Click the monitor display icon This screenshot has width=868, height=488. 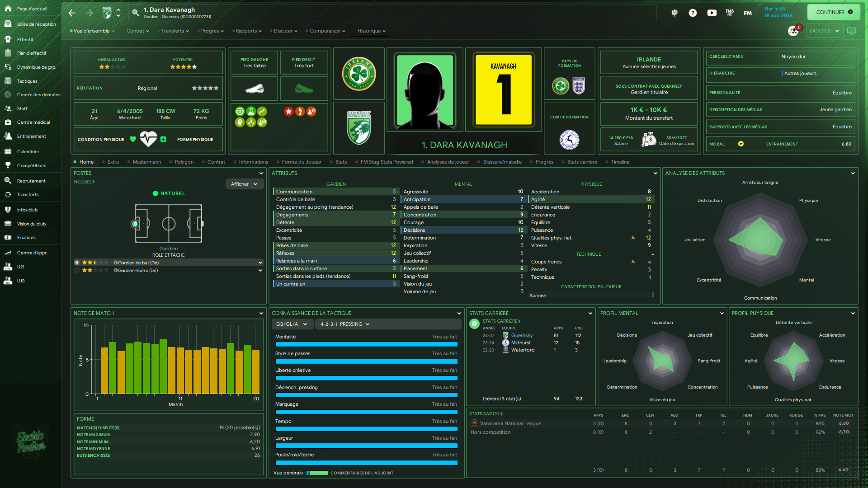pyautogui.click(x=852, y=31)
